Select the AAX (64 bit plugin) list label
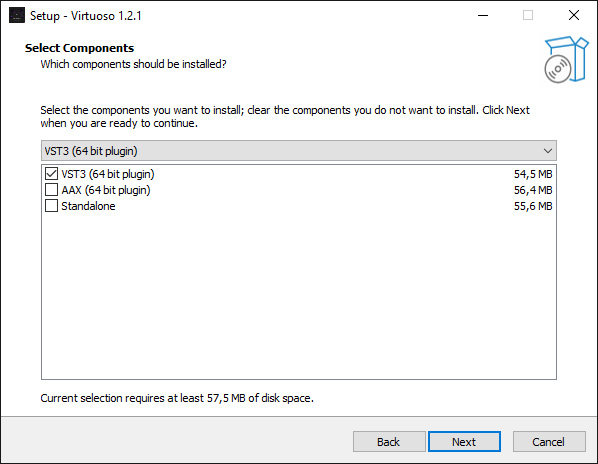The image size is (598, 464). (x=106, y=190)
